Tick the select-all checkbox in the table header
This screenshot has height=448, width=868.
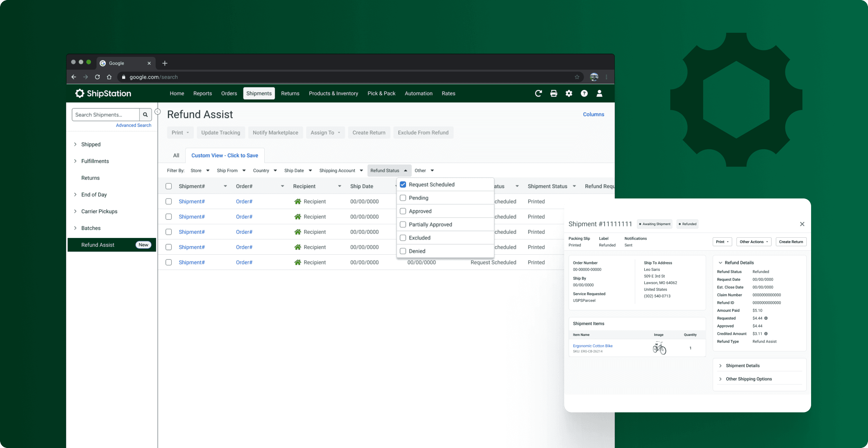[168, 186]
